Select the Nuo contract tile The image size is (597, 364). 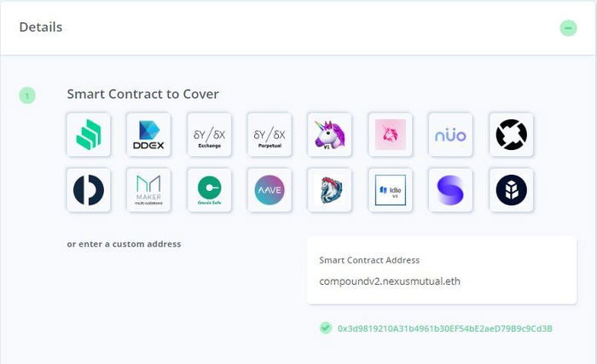coord(450,135)
